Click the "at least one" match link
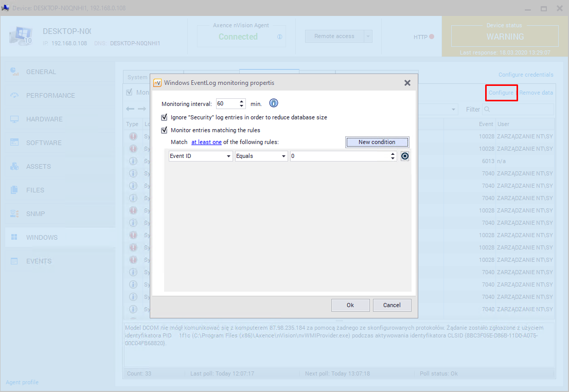Screen dimensions: 569x392 (206, 142)
